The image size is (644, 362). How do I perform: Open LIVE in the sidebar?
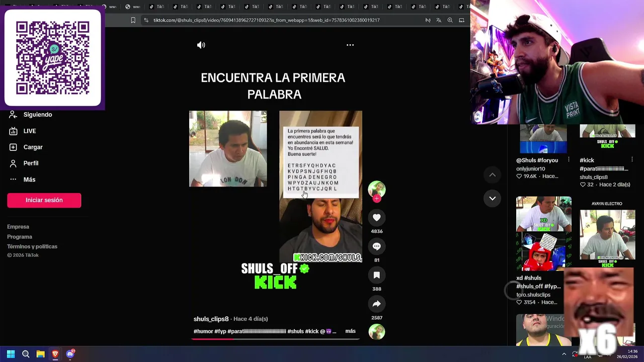coord(23,131)
